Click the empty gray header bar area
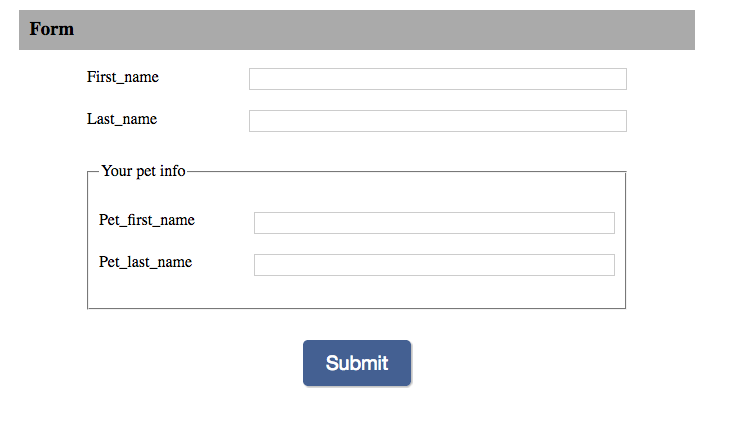This screenshot has height=444, width=750. click(x=400, y=30)
